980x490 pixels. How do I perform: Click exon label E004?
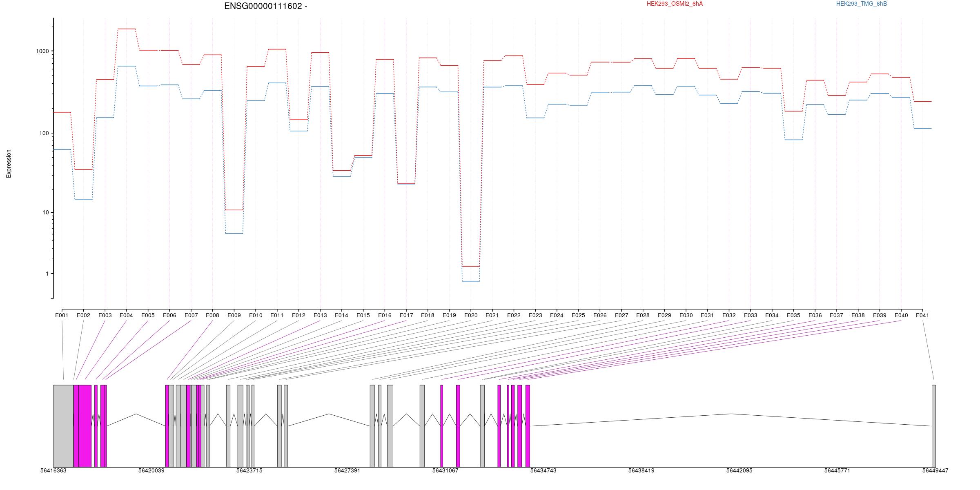coord(126,315)
